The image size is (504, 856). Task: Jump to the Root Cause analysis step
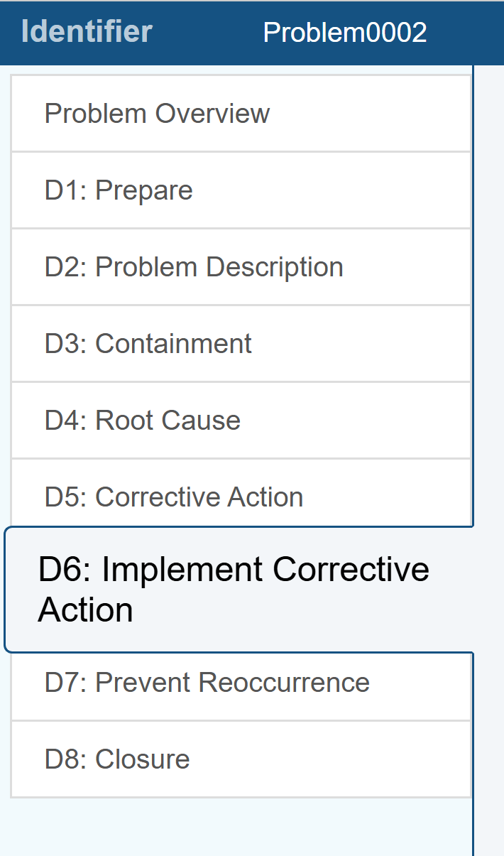[142, 421]
